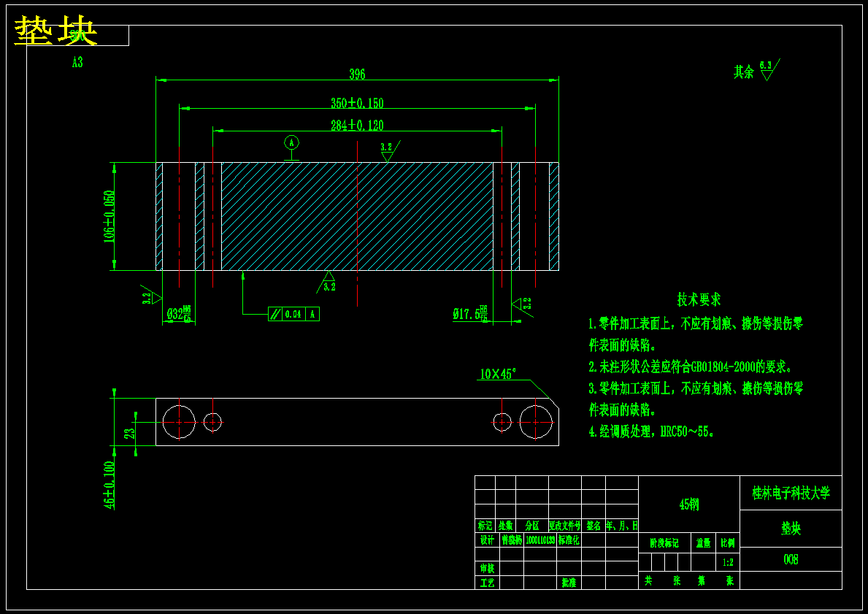Click the 设计 row label
The image size is (868, 614).
coord(487,540)
